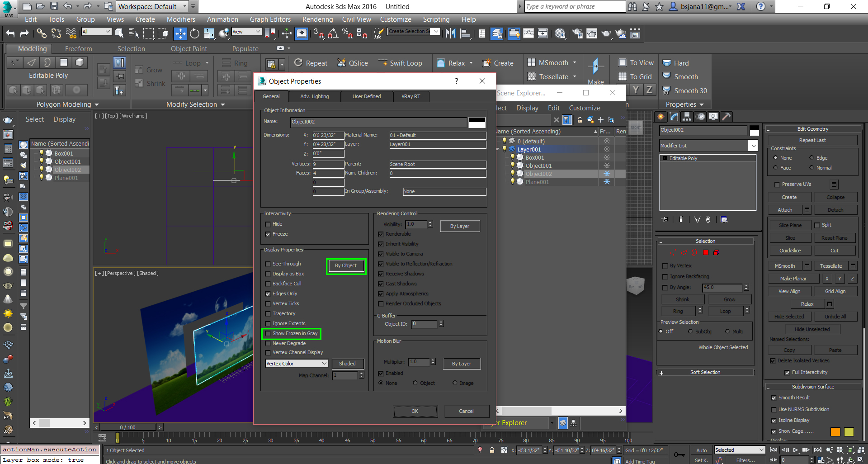
Task: Click the Remove modifier trash icon
Action: [708, 219]
